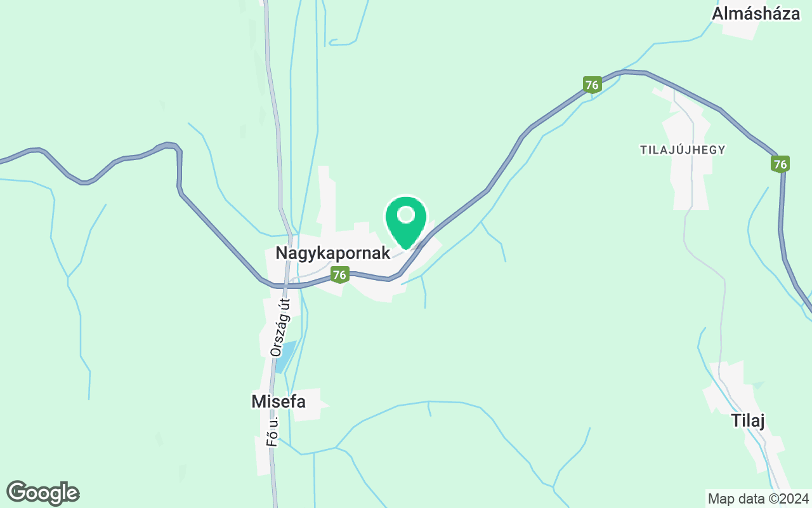Click the green location pin marker
The image size is (812, 508).
pyautogui.click(x=406, y=223)
